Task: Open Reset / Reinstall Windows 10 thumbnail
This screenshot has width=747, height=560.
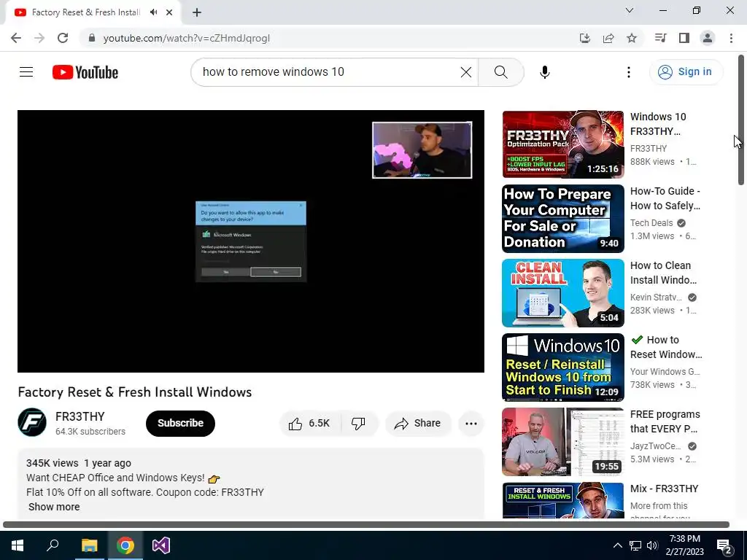Action: (x=562, y=367)
